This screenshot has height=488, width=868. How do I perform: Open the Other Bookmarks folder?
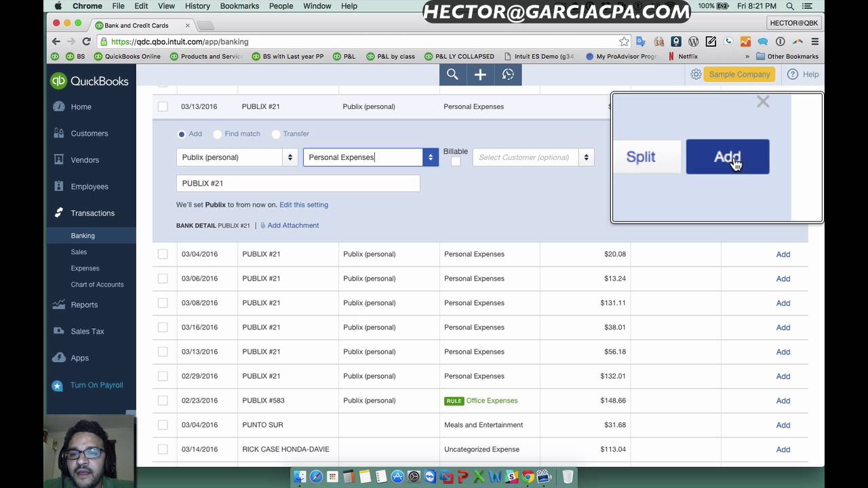point(787,56)
